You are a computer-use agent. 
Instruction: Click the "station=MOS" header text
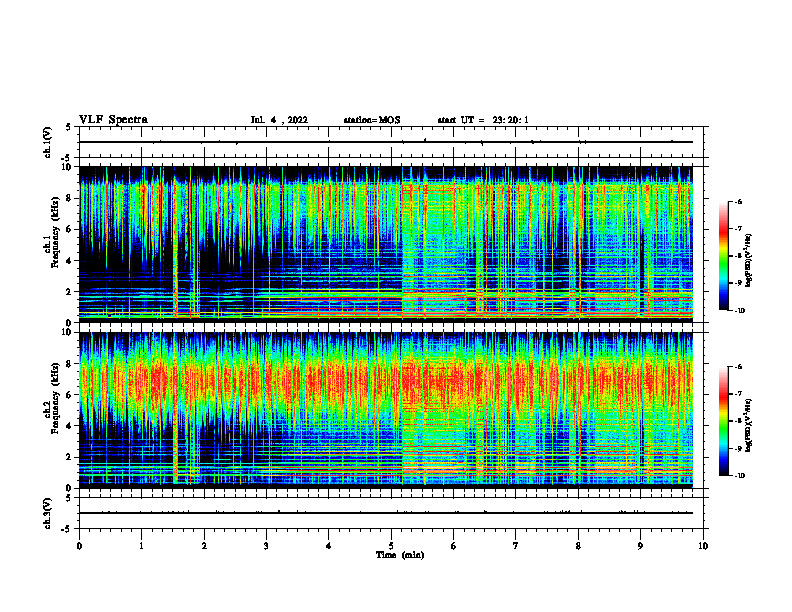click(x=372, y=120)
